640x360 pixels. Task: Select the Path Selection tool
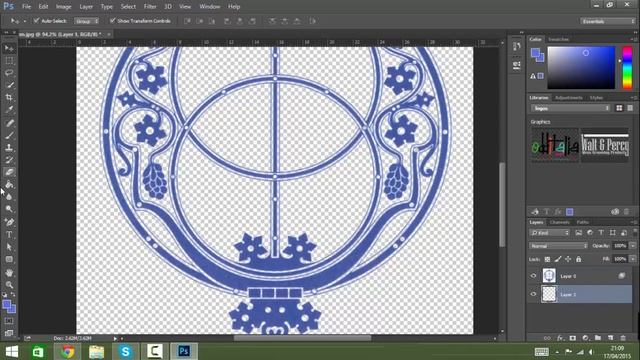(9, 247)
